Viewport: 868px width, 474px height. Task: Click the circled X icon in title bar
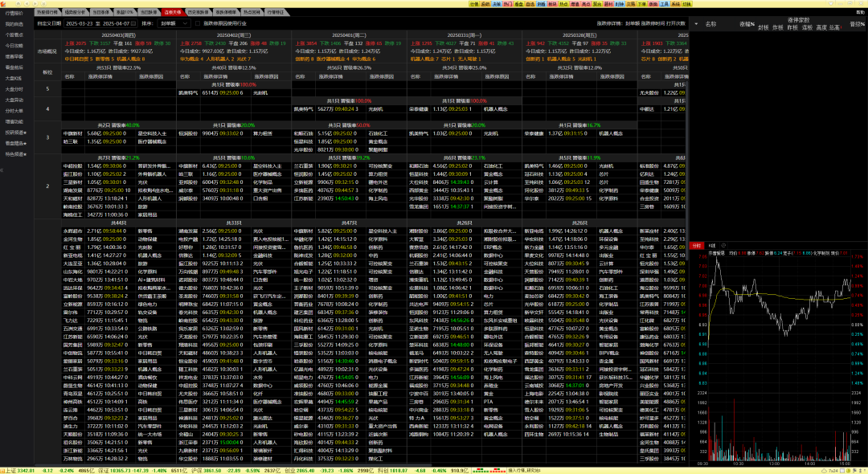click(43, 3)
